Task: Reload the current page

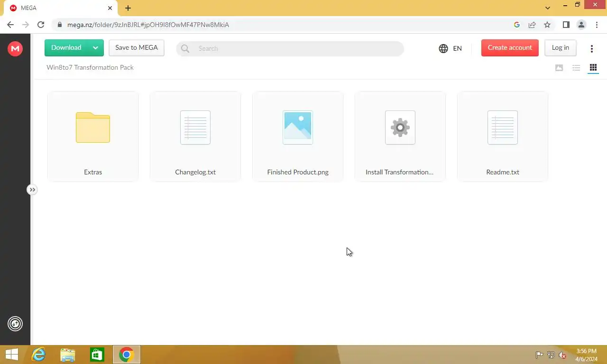Action: coord(41,25)
